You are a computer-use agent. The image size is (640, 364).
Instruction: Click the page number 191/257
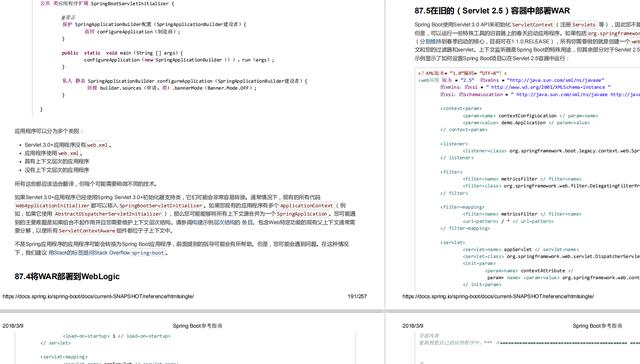[357, 296]
